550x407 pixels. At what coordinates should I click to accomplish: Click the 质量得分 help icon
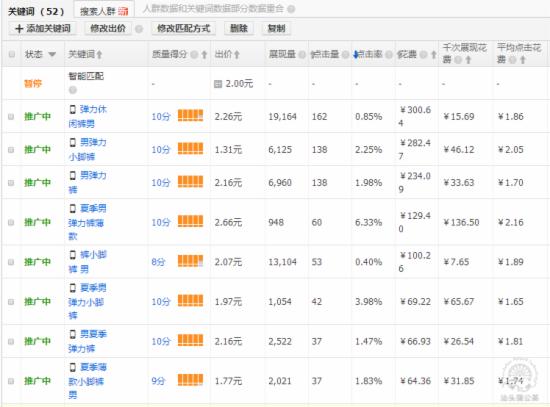point(194,54)
